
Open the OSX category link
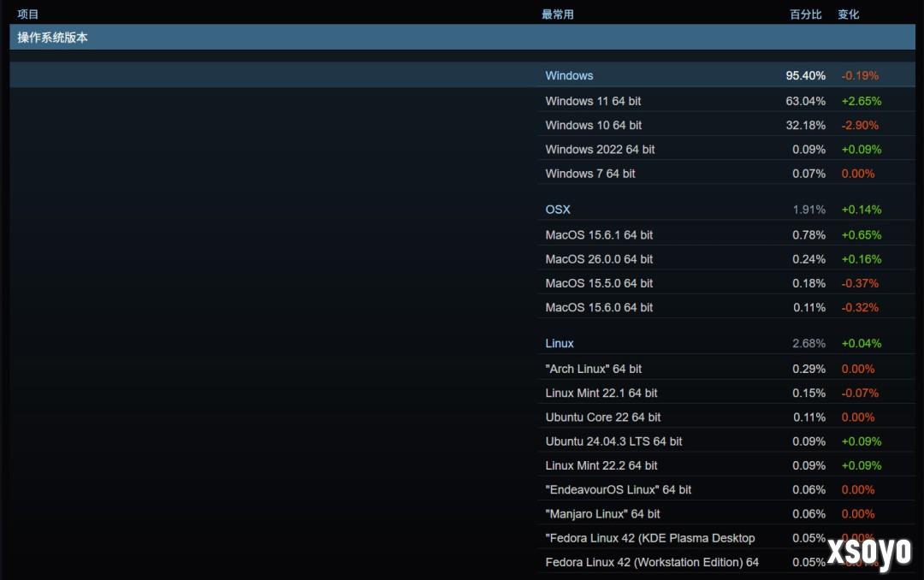point(557,210)
